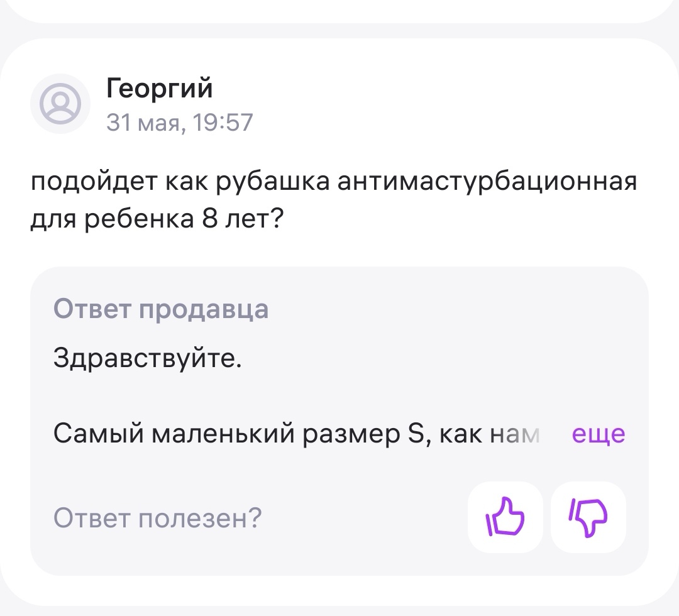Expand the seller's answer via "еще"

click(x=598, y=434)
